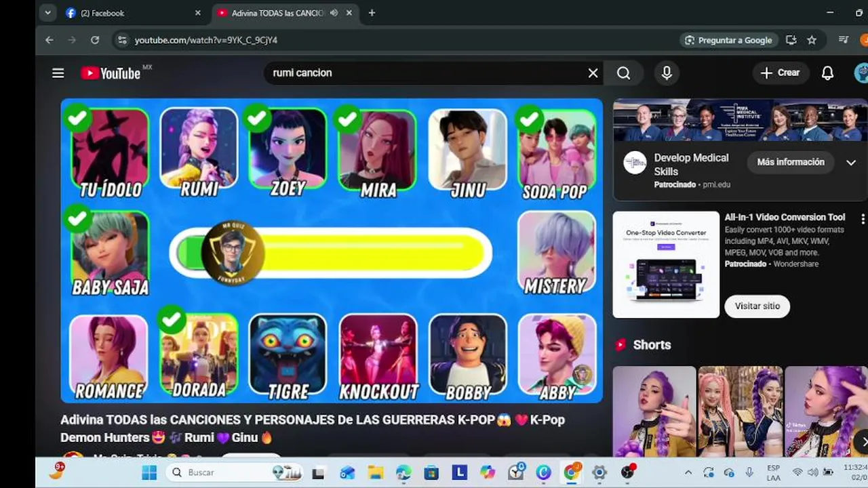Viewport: 868px width, 488px height.
Task: Open the search tabs dropdown arrow
Action: pos(47,13)
